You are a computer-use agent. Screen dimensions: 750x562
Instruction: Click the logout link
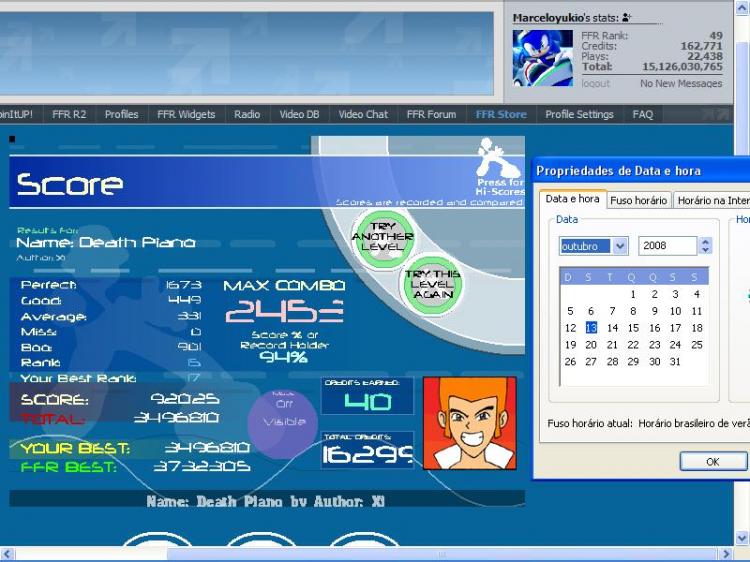click(x=596, y=83)
